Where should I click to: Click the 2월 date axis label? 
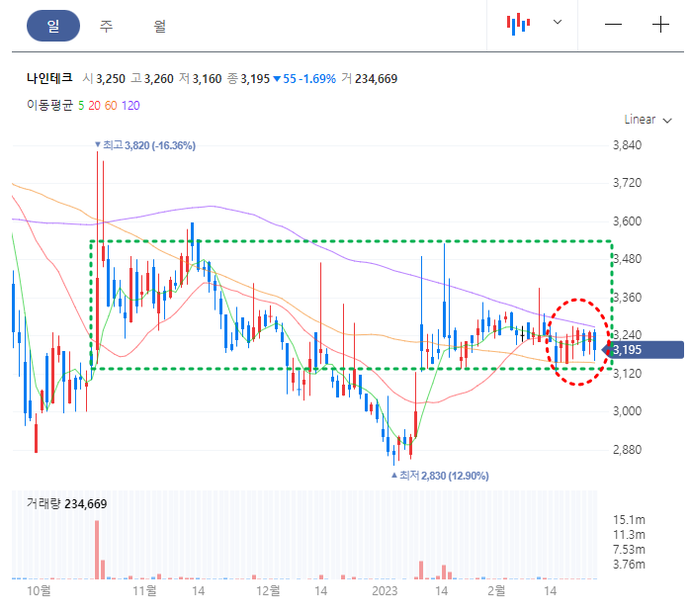point(496,591)
